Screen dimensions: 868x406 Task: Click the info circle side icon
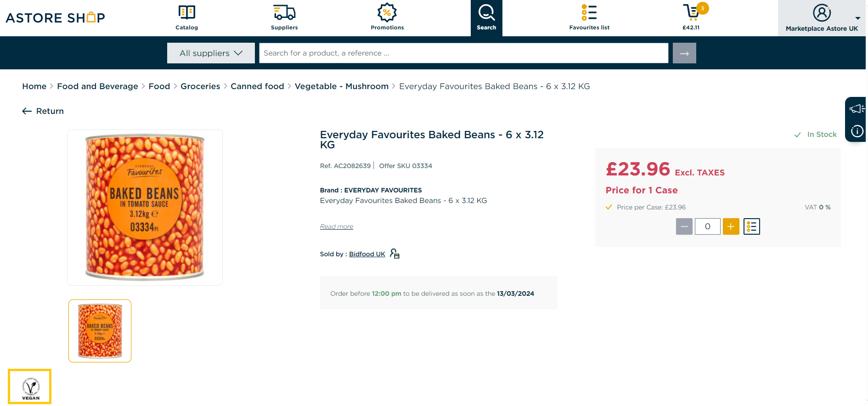(857, 131)
